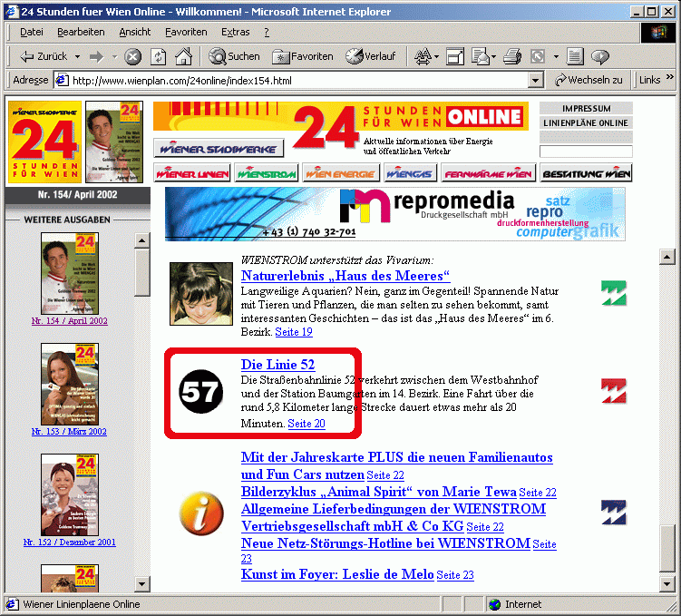This screenshot has height=616, width=681.
Task: Click the Wienstrom logo button
Action: (x=265, y=173)
